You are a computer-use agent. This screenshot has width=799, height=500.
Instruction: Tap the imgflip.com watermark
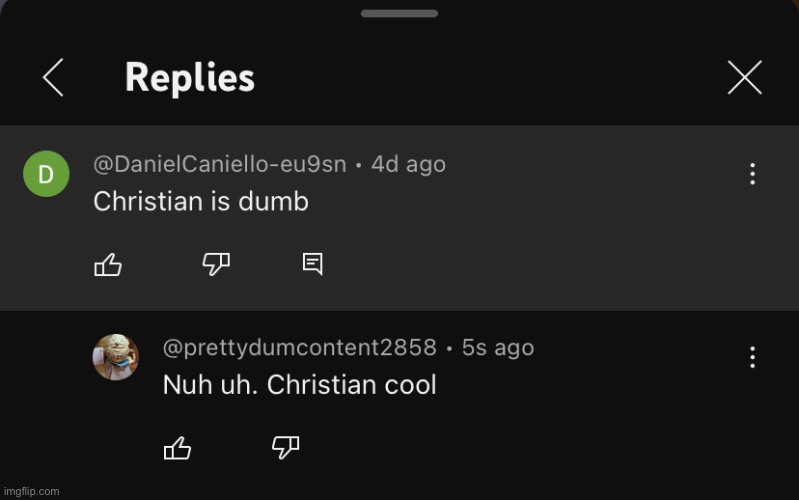coord(32,492)
